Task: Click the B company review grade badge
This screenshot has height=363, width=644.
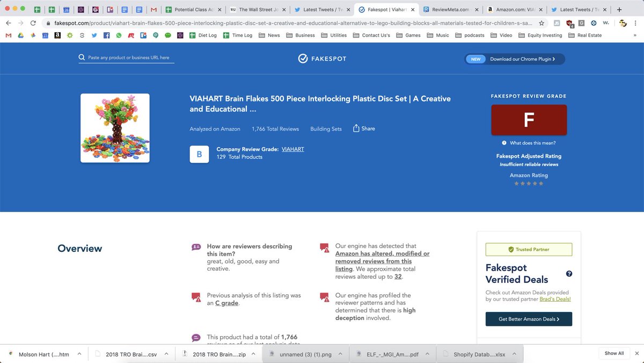Action: tap(199, 154)
